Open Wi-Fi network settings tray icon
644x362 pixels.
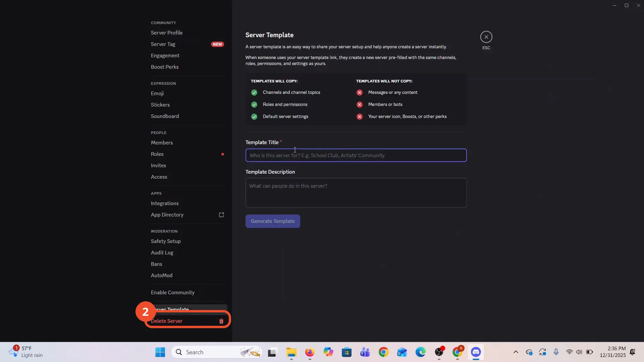click(x=569, y=352)
